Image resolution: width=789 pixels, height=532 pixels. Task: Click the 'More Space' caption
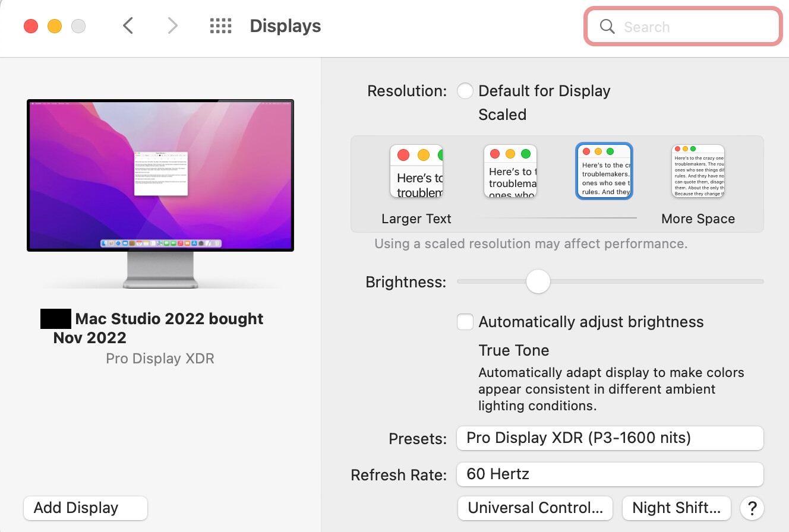[698, 218]
